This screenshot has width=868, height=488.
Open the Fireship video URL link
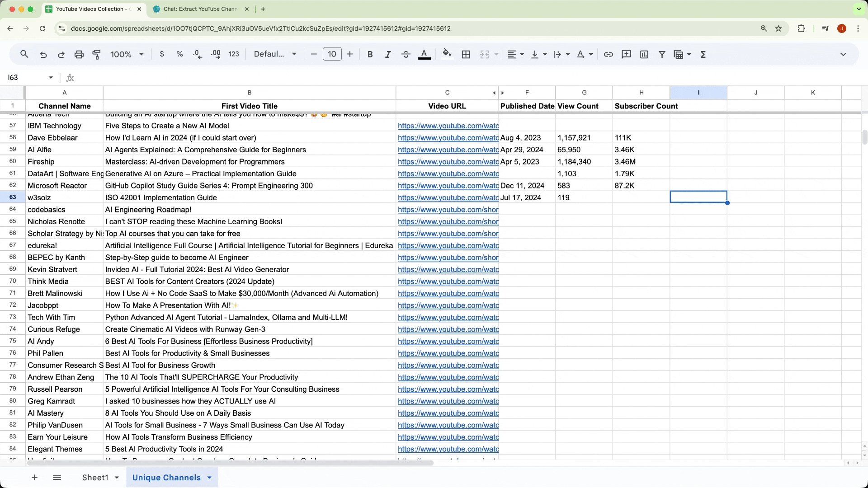point(448,162)
